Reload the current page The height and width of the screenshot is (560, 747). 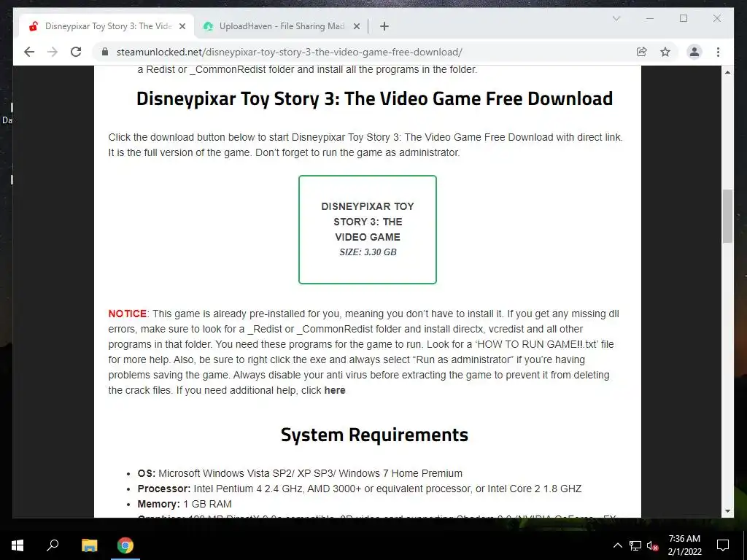(76, 52)
